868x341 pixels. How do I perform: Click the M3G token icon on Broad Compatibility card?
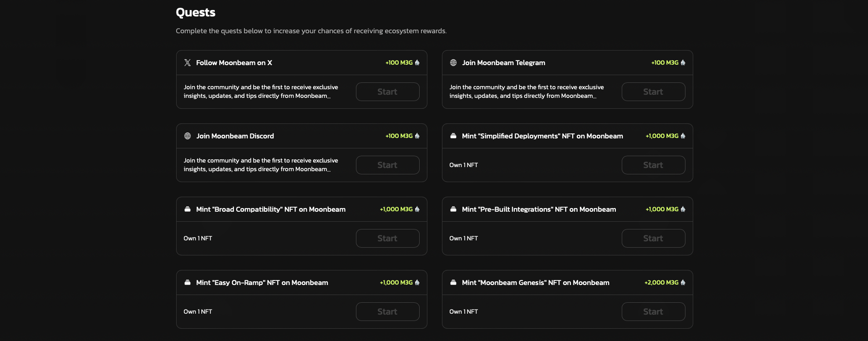(417, 209)
